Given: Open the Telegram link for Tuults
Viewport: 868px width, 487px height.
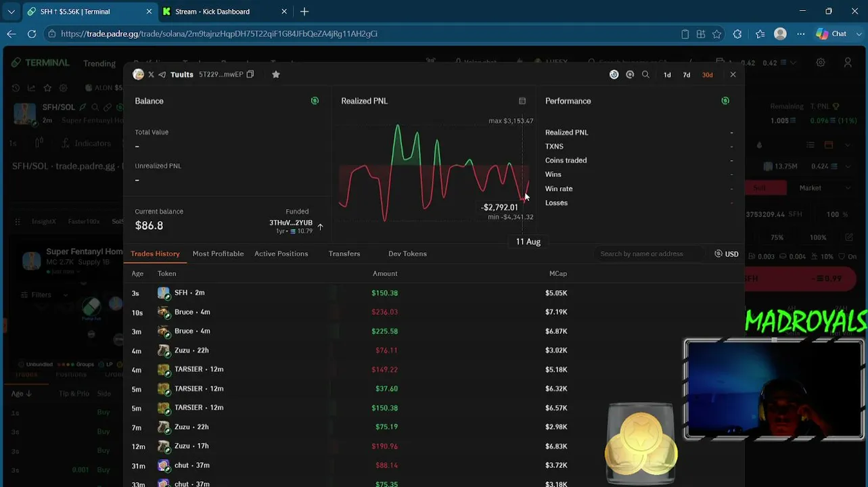Looking at the screenshot, I should pos(162,74).
